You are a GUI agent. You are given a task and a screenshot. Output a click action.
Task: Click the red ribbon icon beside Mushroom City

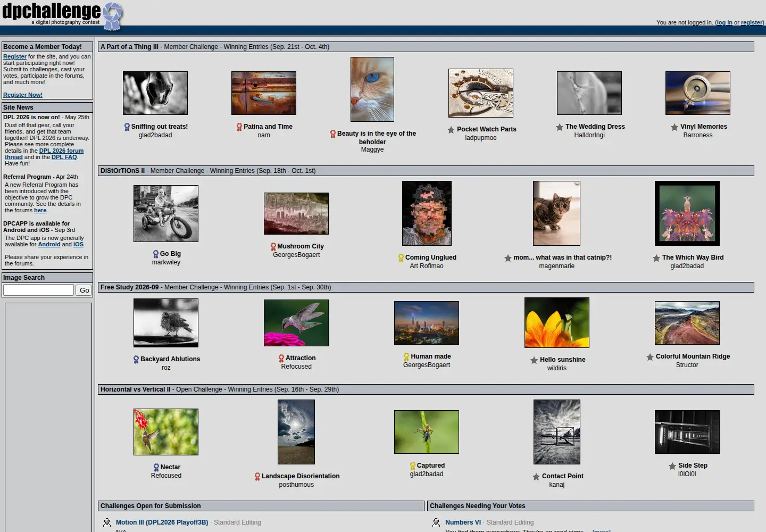[x=273, y=246]
